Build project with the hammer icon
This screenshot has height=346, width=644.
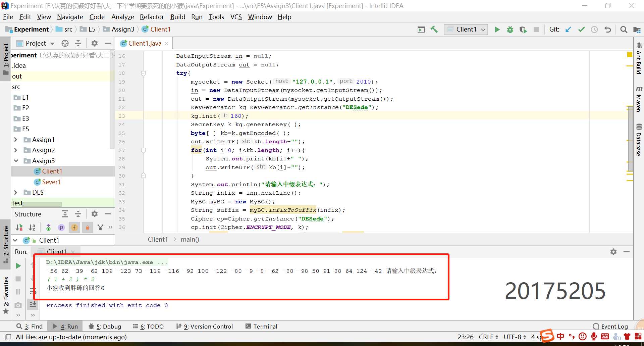(x=434, y=30)
